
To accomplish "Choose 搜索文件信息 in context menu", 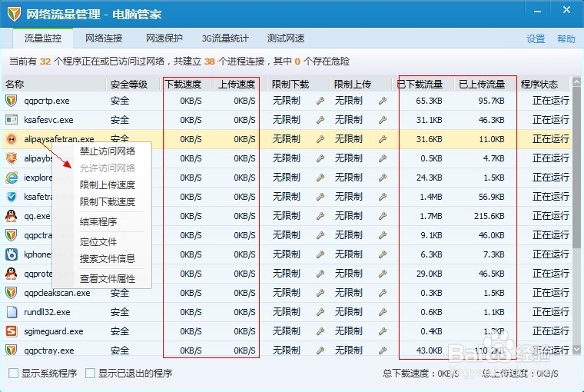I will click(108, 258).
